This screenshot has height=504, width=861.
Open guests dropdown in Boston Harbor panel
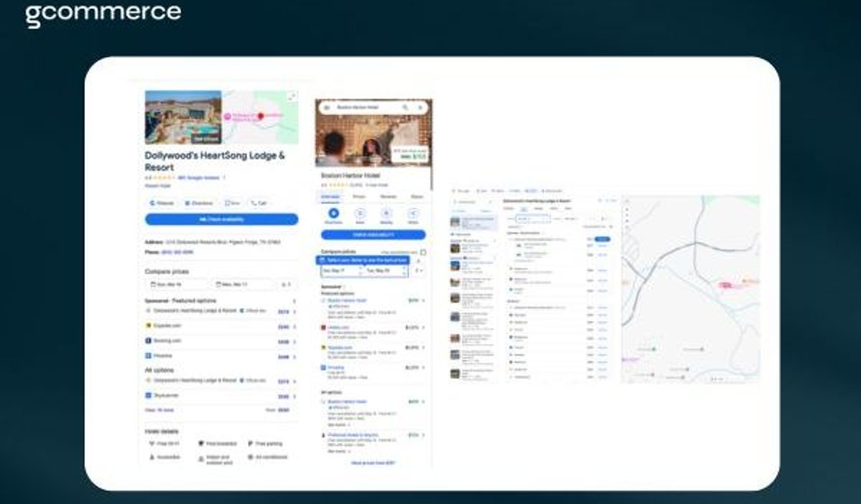[x=418, y=271]
